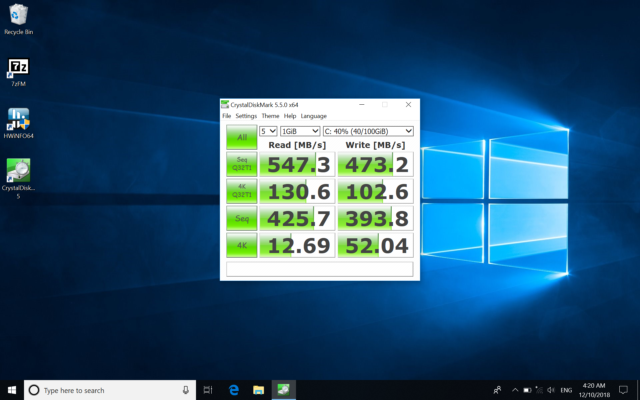Click the 4K read result 12.69
Screen dimensions: 640x400
click(x=297, y=245)
